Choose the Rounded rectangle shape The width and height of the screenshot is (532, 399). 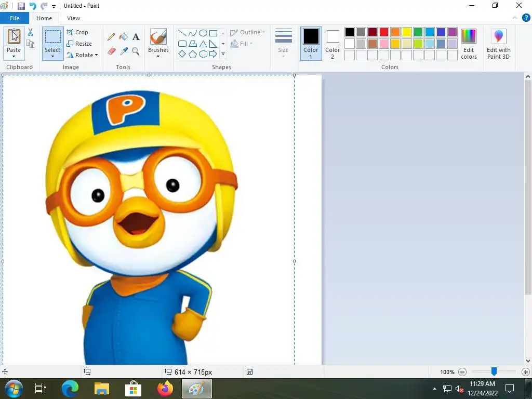point(182,44)
